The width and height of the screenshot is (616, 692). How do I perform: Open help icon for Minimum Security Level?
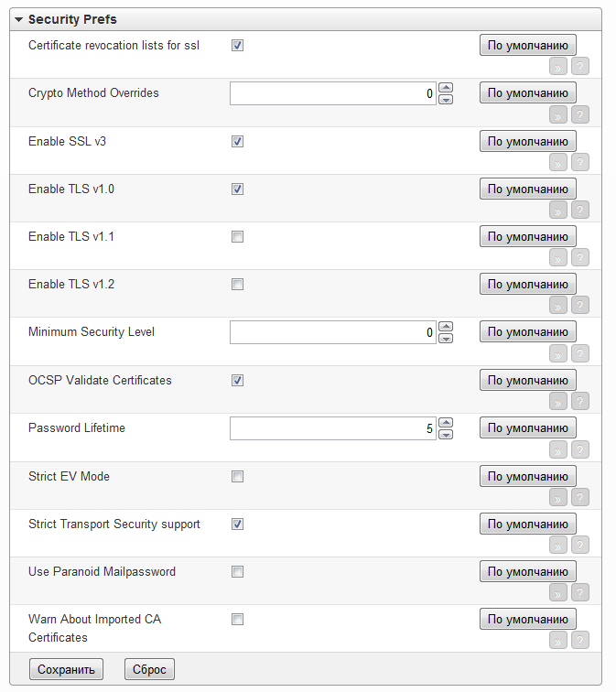coord(580,353)
